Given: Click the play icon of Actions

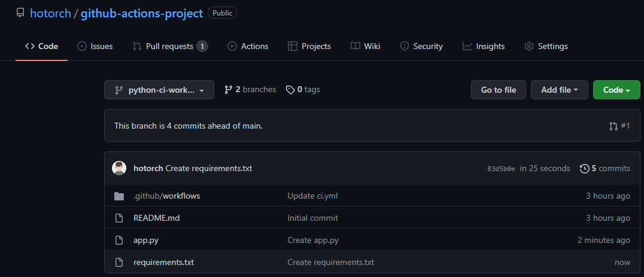Looking at the screenshot, I should point(232,47).
